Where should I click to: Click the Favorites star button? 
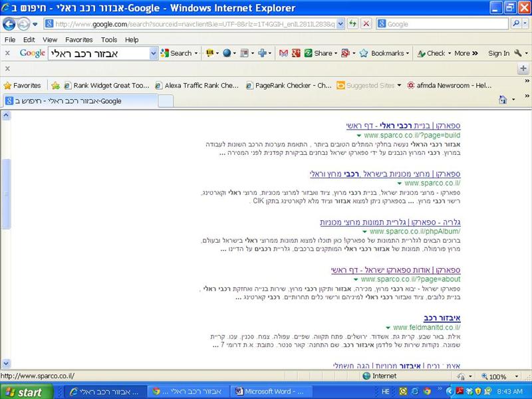tap(22, 86)
